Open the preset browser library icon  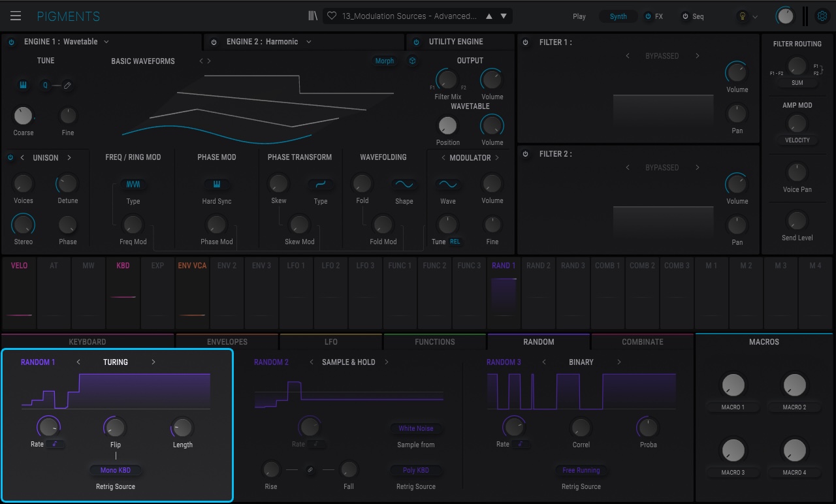[x=313, y=16]
